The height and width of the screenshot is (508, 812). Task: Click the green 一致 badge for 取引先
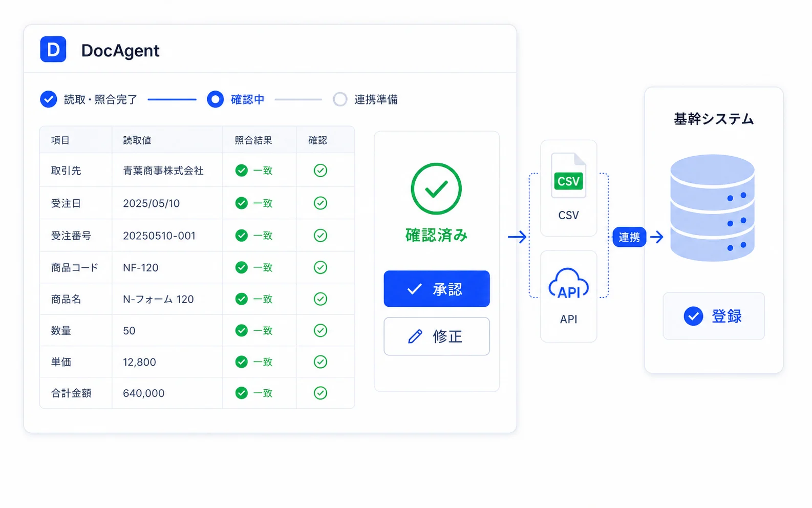coord(254,171)
